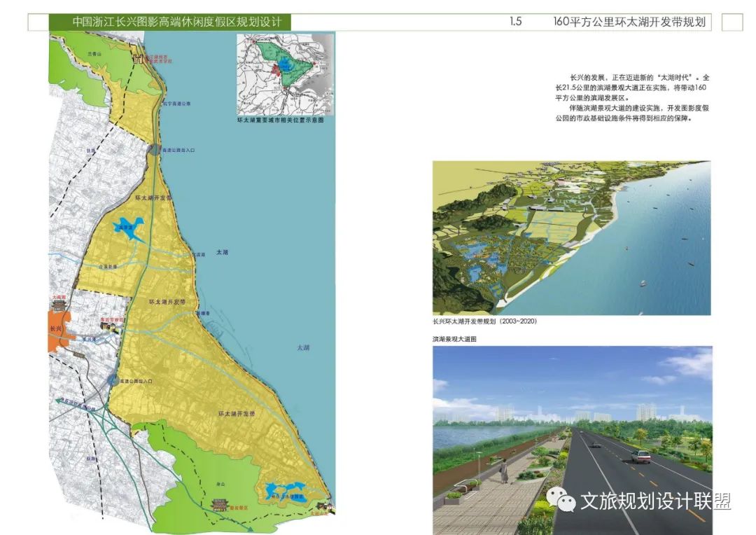Viewport: 756px width, 535px height.
Task: Click the building icon left of the central 环太湖开发带 label
Action: pyautogui.click(x=109, y=326)
